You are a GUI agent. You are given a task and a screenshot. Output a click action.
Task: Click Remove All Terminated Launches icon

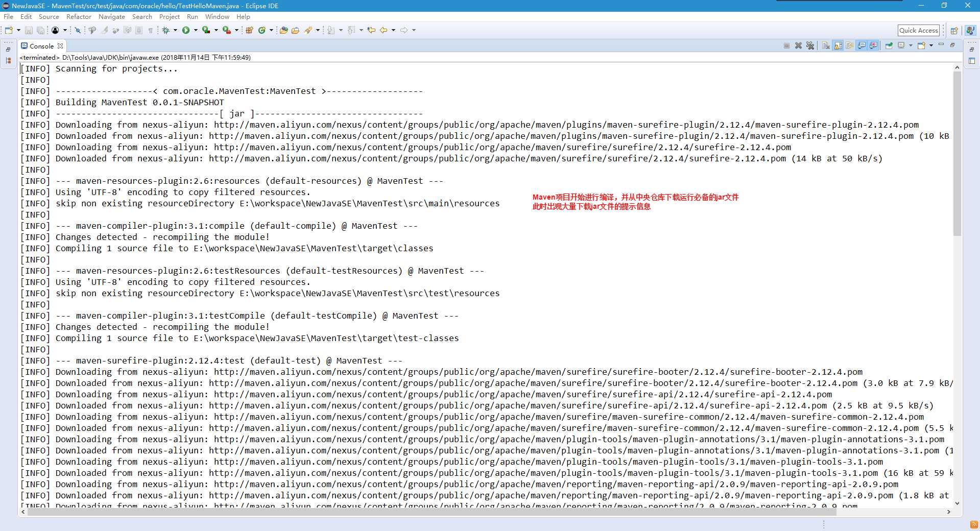pyautogui.click(x=810, y=45)
